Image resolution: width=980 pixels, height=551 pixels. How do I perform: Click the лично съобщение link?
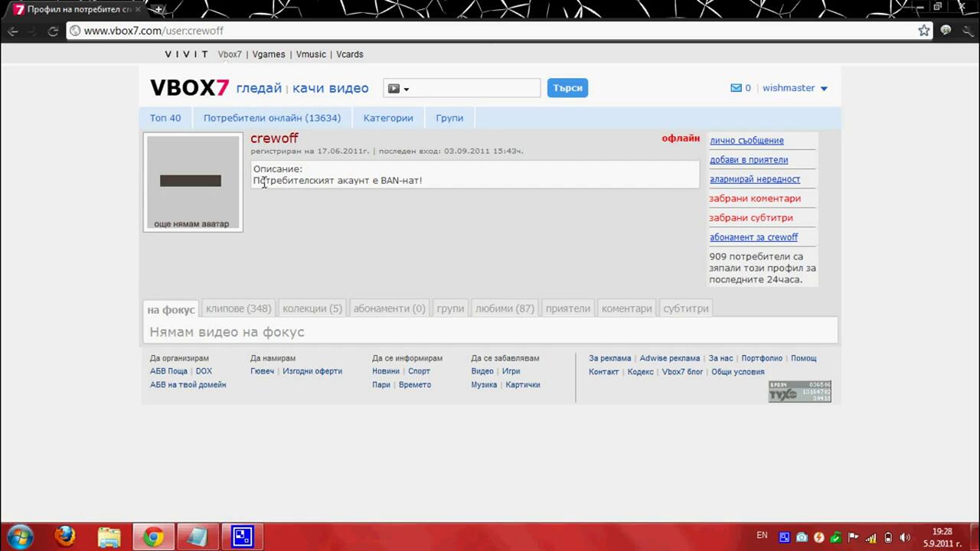point(746,141)
